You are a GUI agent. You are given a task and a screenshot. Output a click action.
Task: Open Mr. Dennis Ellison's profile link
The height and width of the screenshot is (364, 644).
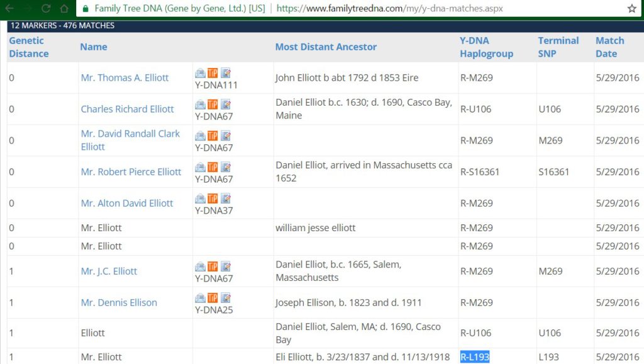click(119, 303)
